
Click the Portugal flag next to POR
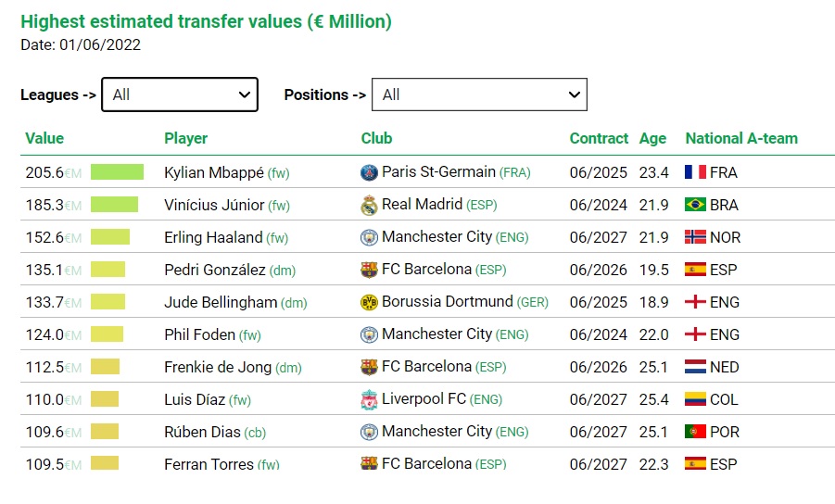pos(695,432)
